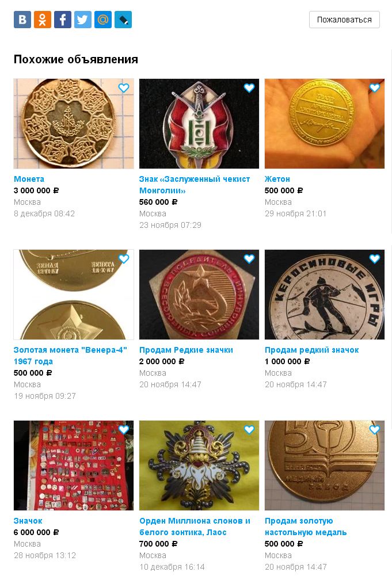Viewport: 392px width, 580px height.
Task: Share via LiveJournal pencil icon
Action: (123, 20)
